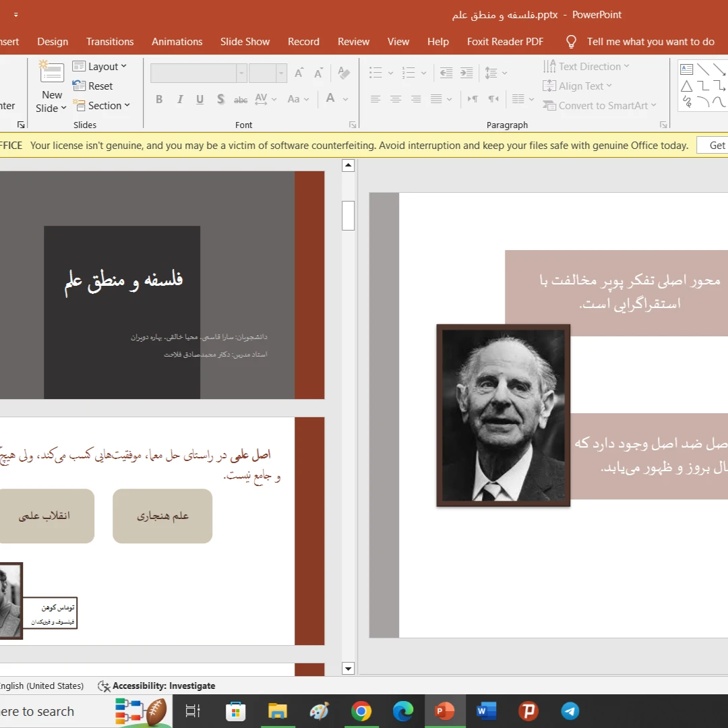Open the Transitions tab
Image resolution: width=728 pixels, height=728 pixels.
110,42
